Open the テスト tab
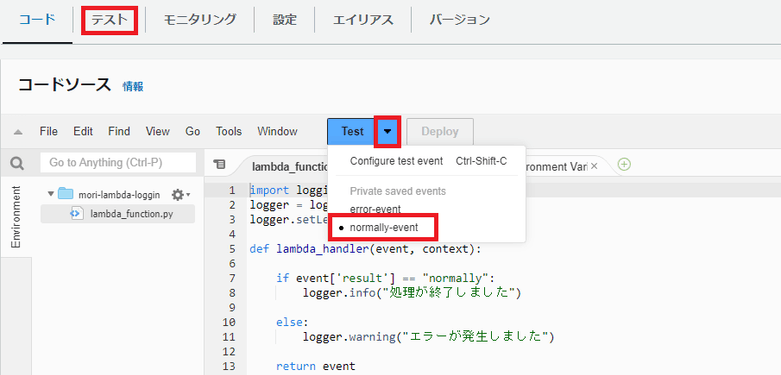Image resolution: width=781 pixels, height=375 pixels. coord(109,20)
